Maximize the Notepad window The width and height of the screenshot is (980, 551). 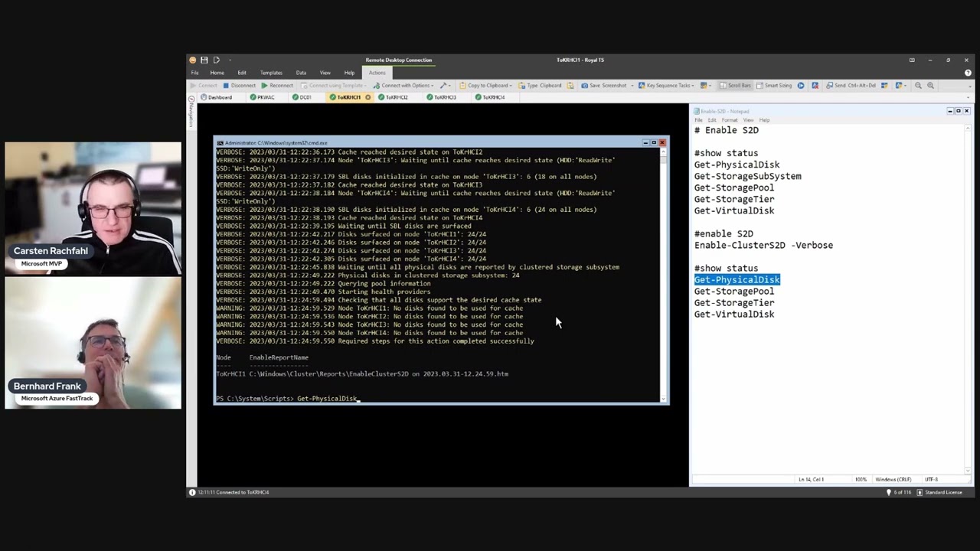click(x=958, y=111)
